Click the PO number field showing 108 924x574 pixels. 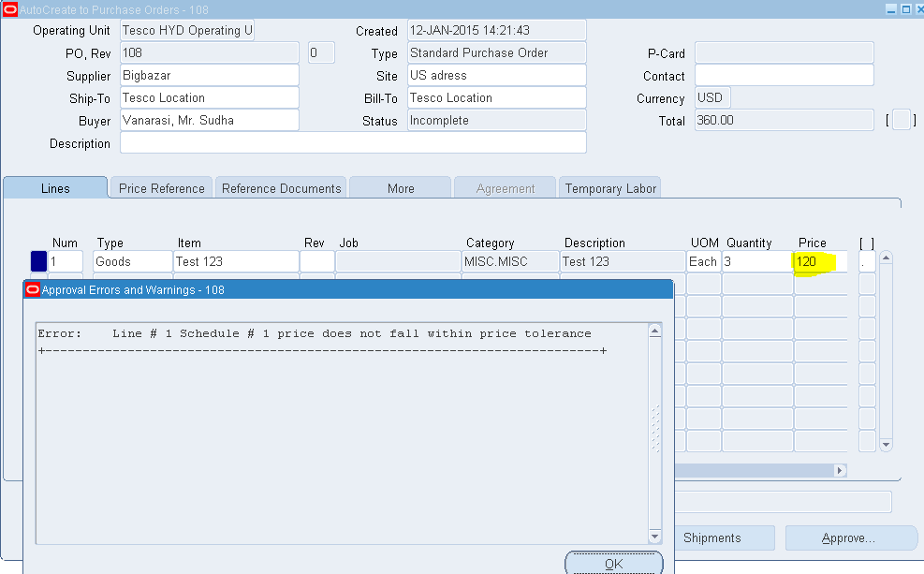tap(209, 53)
